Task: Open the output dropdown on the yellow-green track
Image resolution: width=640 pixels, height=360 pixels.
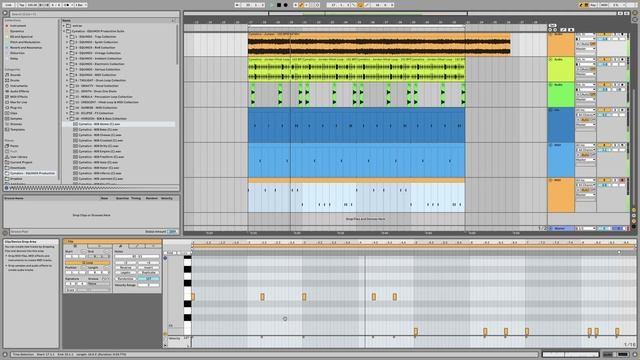Action: pyautogui.click(x=585, y=74)
